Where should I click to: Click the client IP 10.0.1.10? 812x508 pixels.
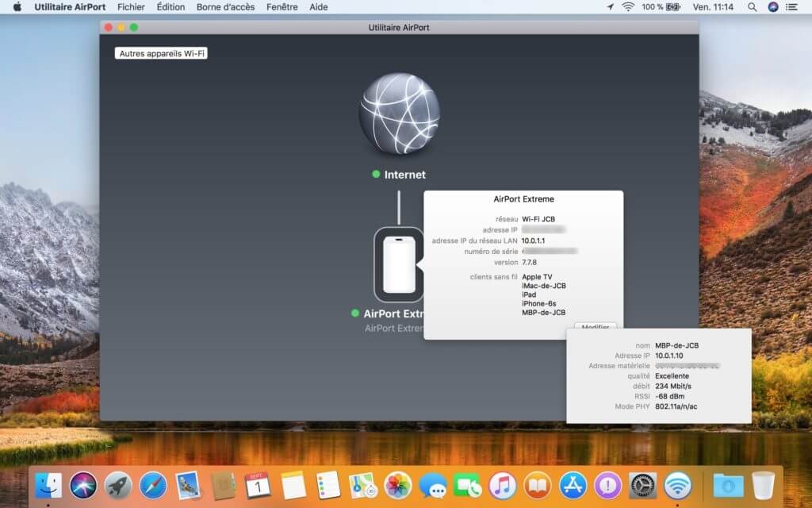point(669,356)
